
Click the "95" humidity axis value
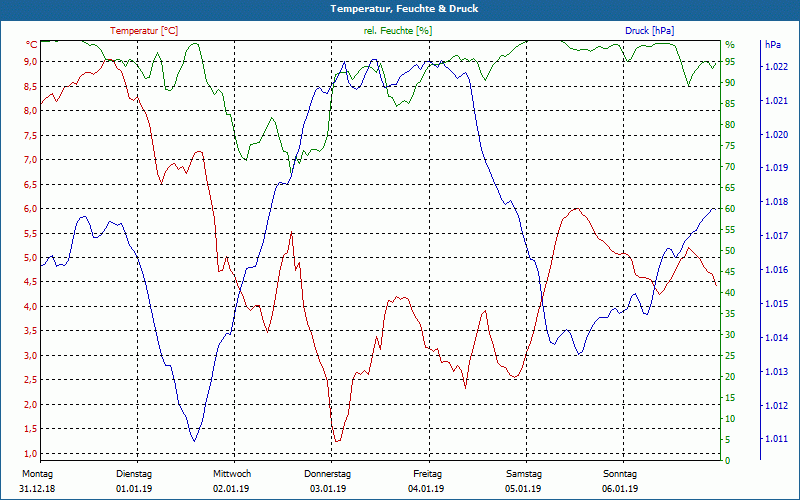[x=730, y=62]
